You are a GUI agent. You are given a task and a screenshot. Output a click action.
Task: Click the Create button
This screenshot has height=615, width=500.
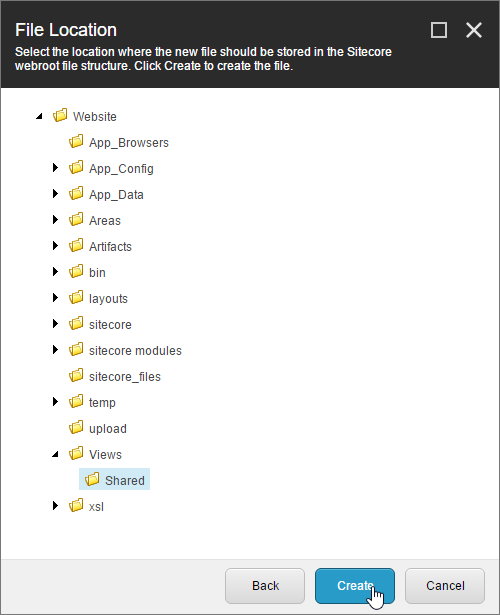(355, 586)
